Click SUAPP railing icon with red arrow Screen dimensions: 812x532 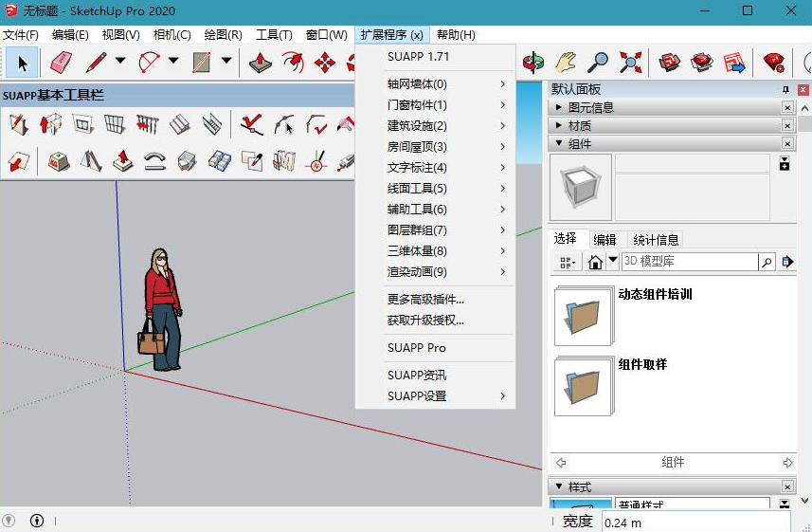pyautogui.click(x=148, y=124)
